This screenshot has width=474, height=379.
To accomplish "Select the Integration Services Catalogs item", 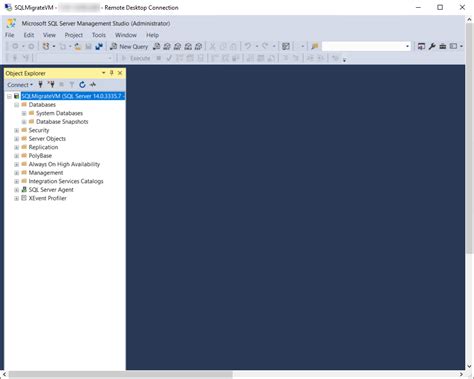I will pos(66,181).
